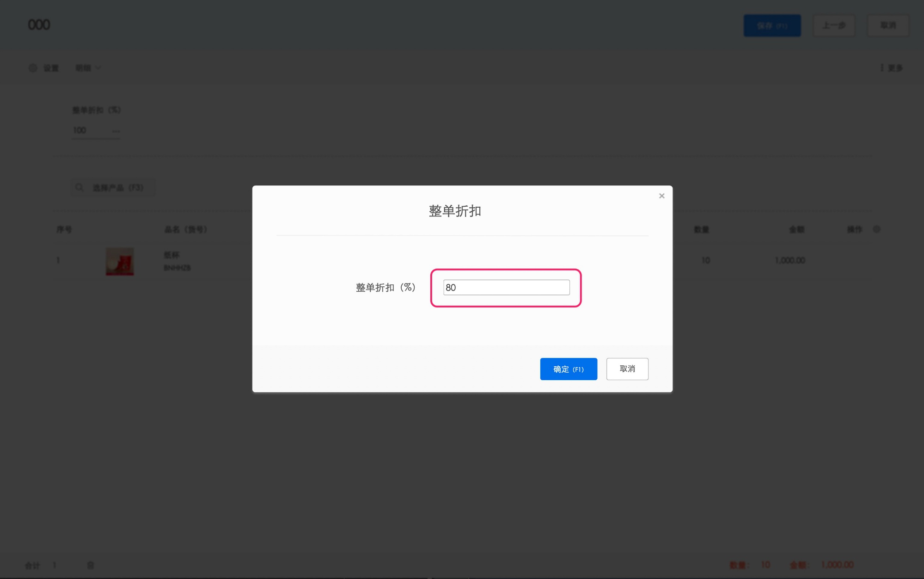924x579 pixels.
Task: Open the 选择产品 (F3) product picker
Action: (x=113, y=187)
